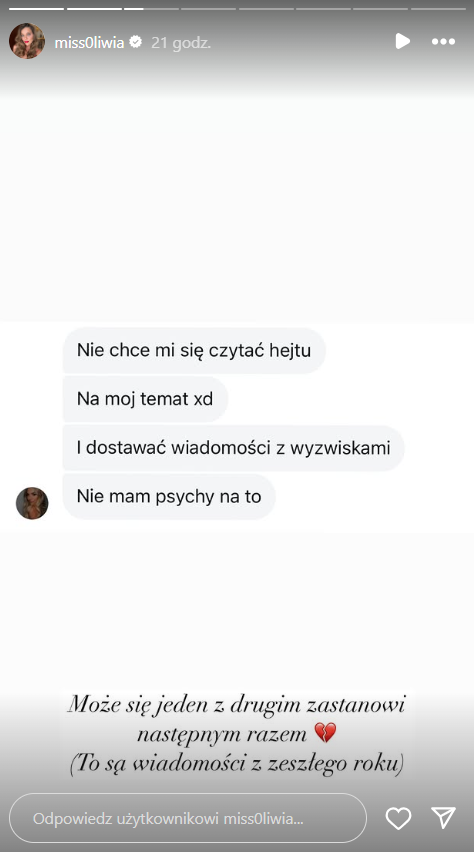The width and height of the screenshot is (474, 852).
Task: Jump to the last story progress segment
Action: click(438, 9)
